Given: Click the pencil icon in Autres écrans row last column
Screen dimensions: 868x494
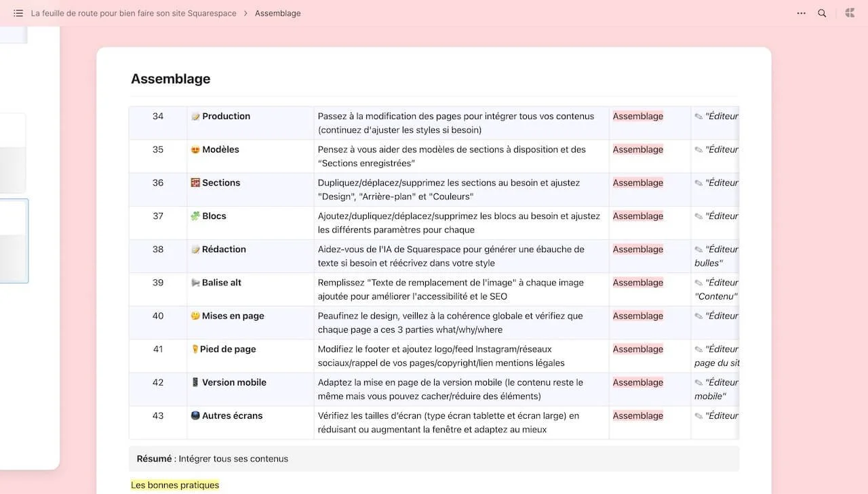Looking at the screenshot, I should [698, 415].
